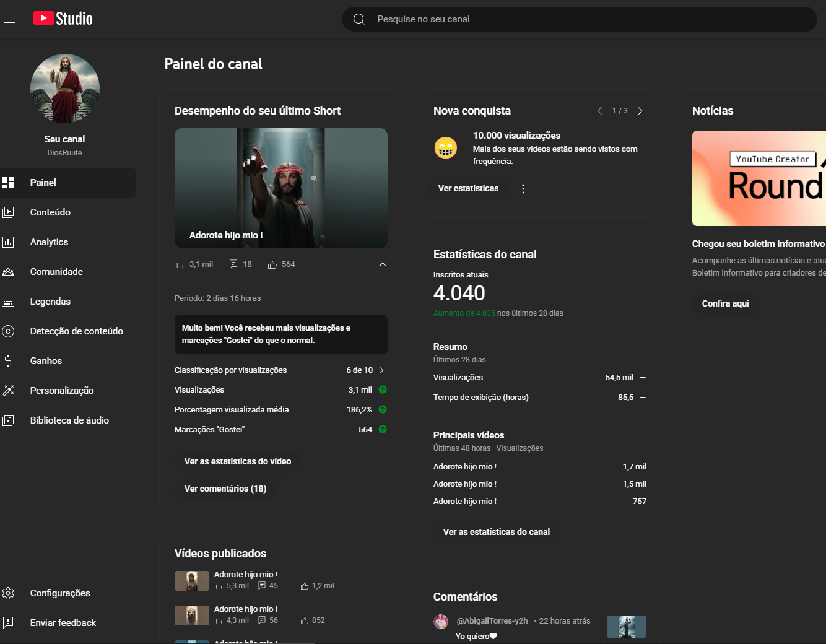Click Ver comentários (18) button
826x644 pixels.
pyautogui.click(x=225, y=489)
